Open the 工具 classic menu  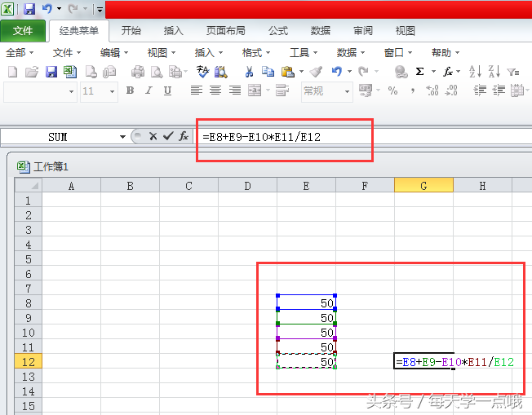click(x=304, y=52)
